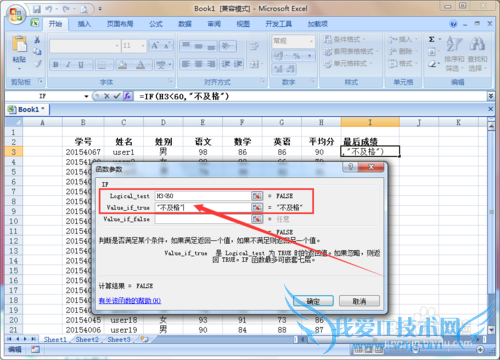Click the Accounting currency format icon
Viewport: 500px width, 360px height.
point(278,56)
